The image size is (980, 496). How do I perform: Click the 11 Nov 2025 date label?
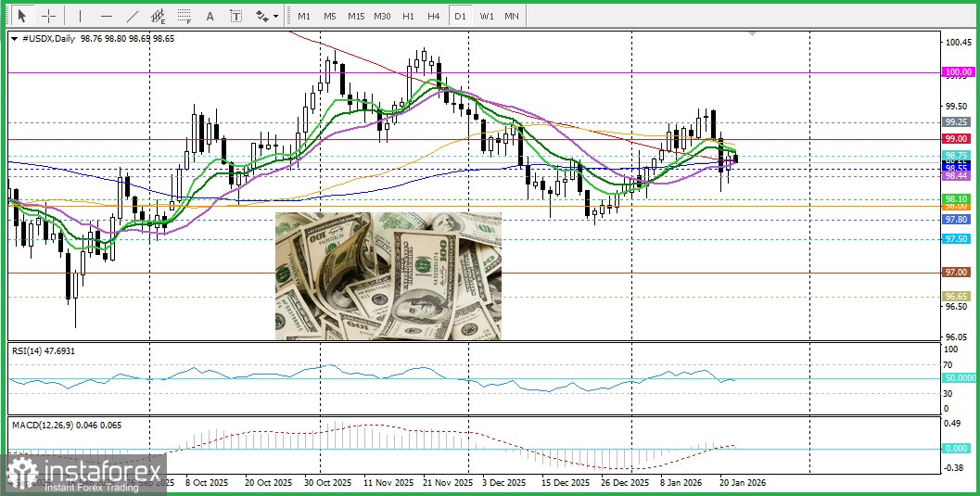388,483
